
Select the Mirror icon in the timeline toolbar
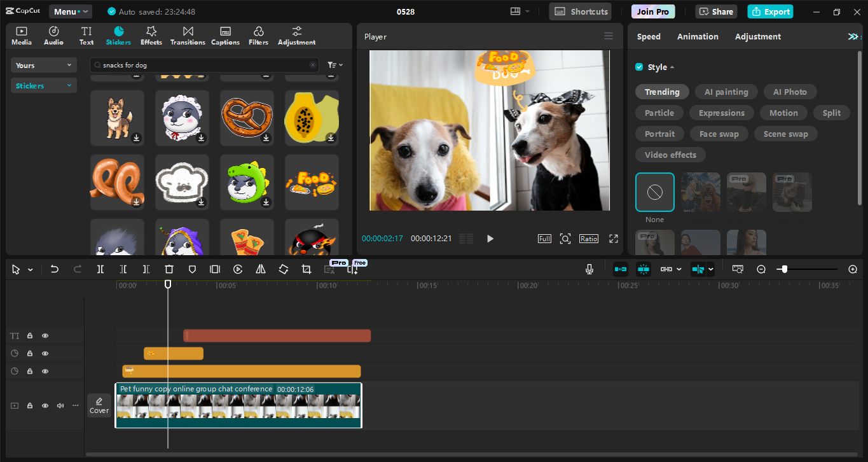pyautogui.click(x=260, y=269)
